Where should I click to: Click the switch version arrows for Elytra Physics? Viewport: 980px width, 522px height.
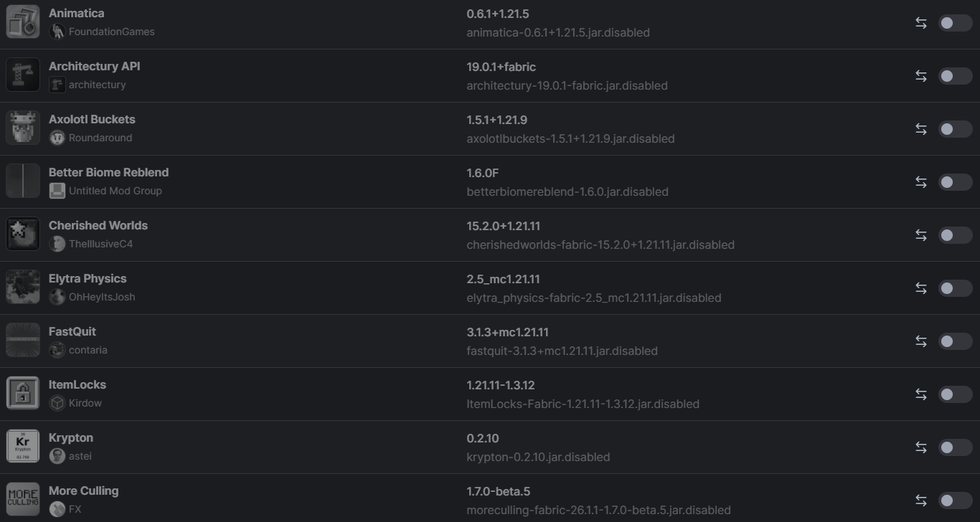921,288
